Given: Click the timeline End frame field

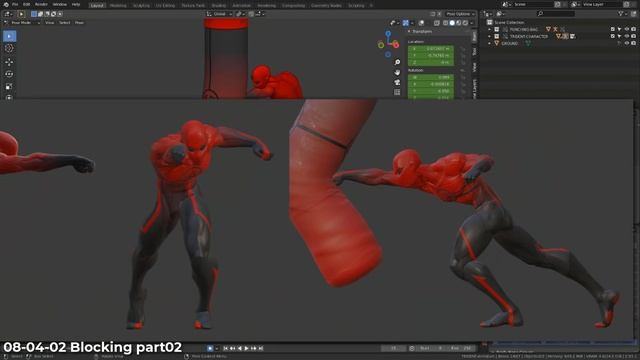Looking at the screenshot, I should coord(462,349).
